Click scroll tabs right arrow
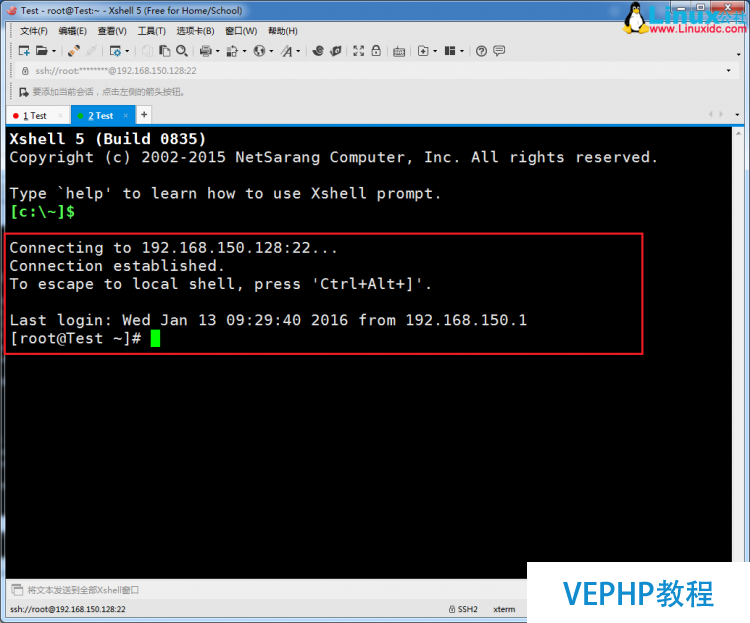This screenshot has height=623, width=750. point(721,114)
